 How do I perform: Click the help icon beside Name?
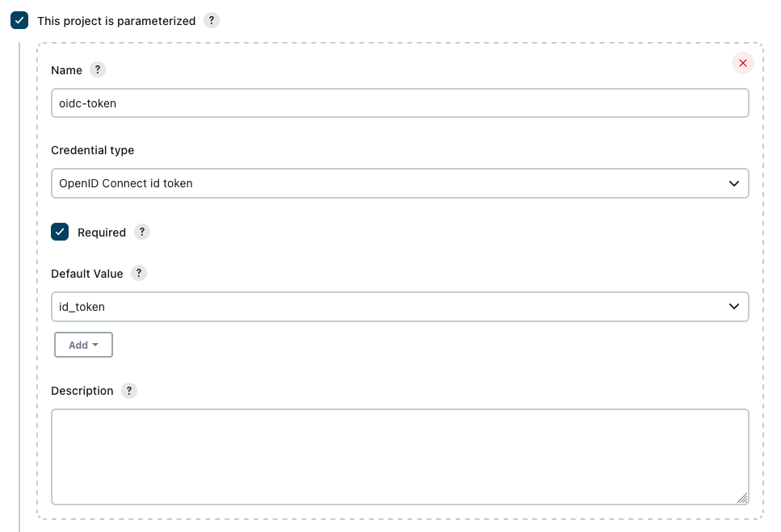point(97,69)
